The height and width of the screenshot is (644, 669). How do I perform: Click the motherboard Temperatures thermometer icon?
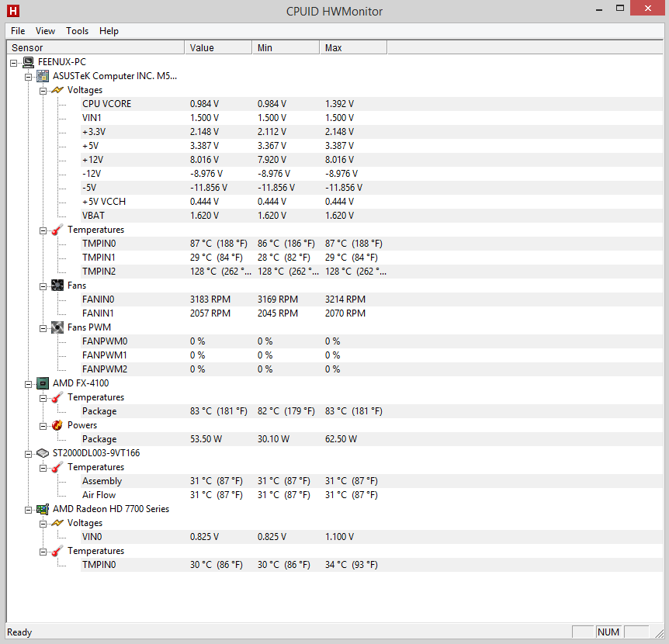pyautogui.click(x=57, y=230)
